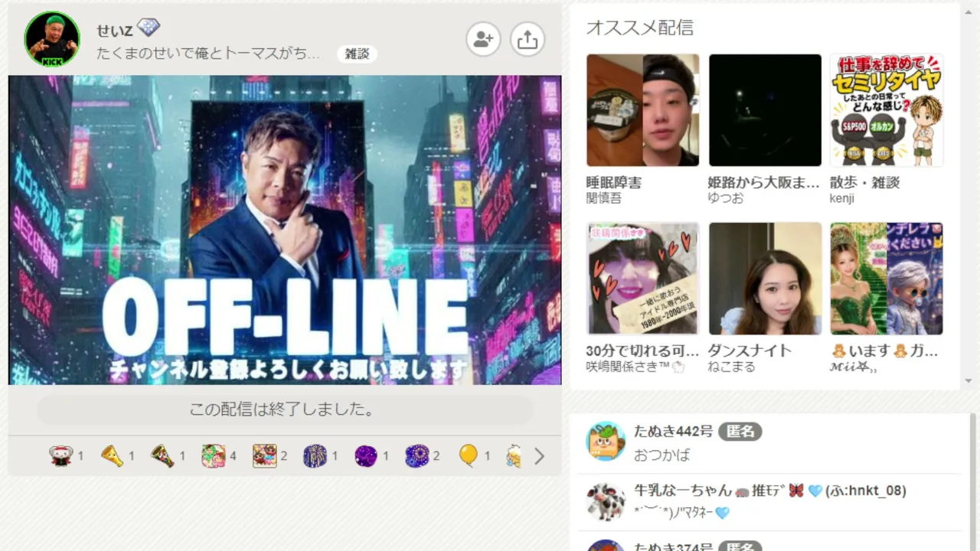This screenshot has height=551, width=980.
Task: Click the 散歩・雑談 stream title
Action: click(865, 183)
